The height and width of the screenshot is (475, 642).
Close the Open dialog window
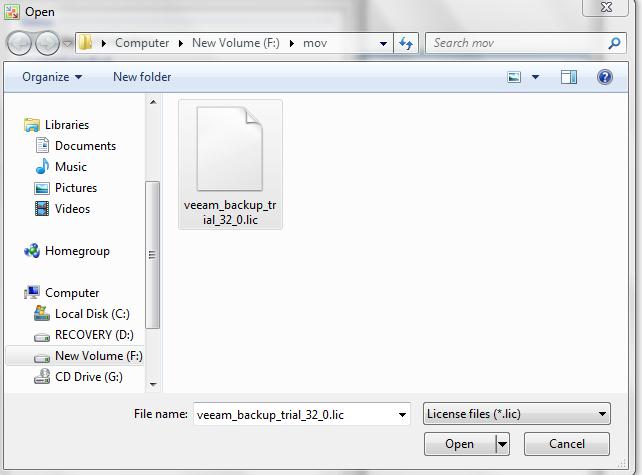point(606,7)
